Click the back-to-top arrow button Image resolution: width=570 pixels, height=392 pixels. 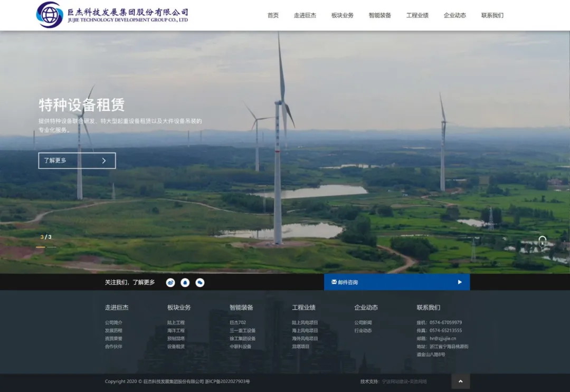[460, 381]
